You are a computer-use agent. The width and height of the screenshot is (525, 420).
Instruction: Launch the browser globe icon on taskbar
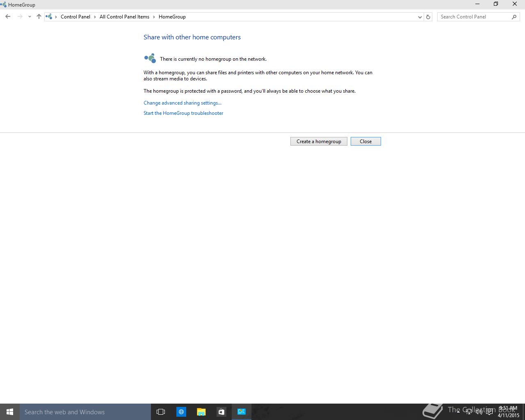[181, 412]
